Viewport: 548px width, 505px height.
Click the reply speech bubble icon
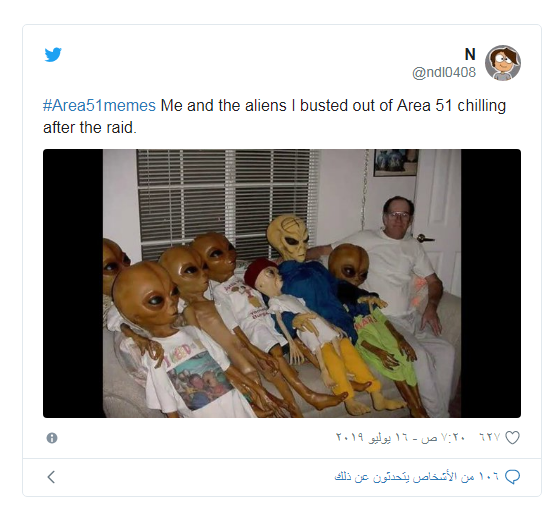(x=513, y=477)
